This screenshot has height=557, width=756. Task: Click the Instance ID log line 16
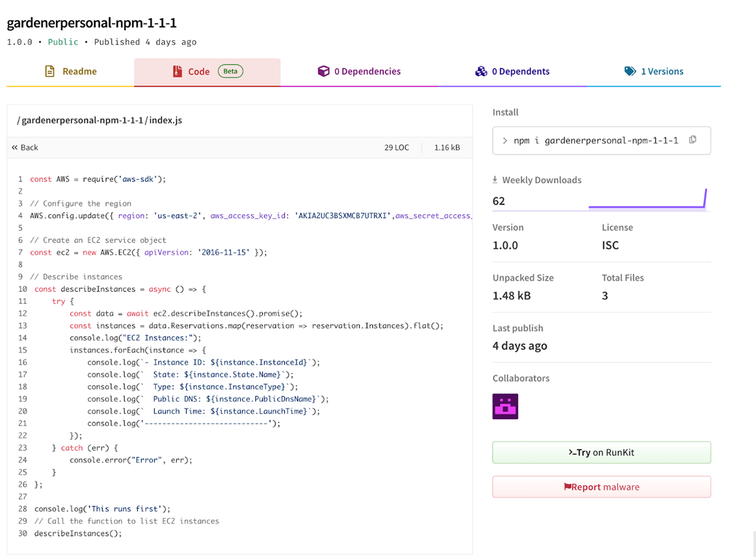(x=204, y=362)
